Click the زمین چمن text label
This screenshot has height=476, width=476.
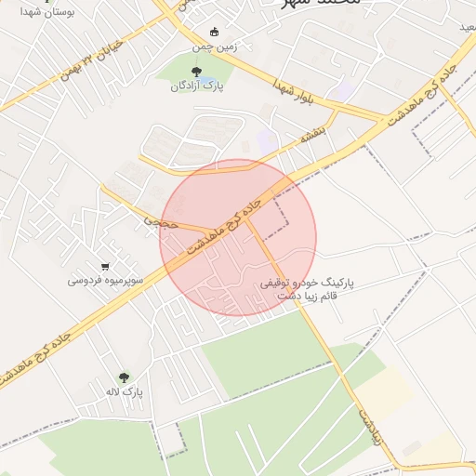215,47
